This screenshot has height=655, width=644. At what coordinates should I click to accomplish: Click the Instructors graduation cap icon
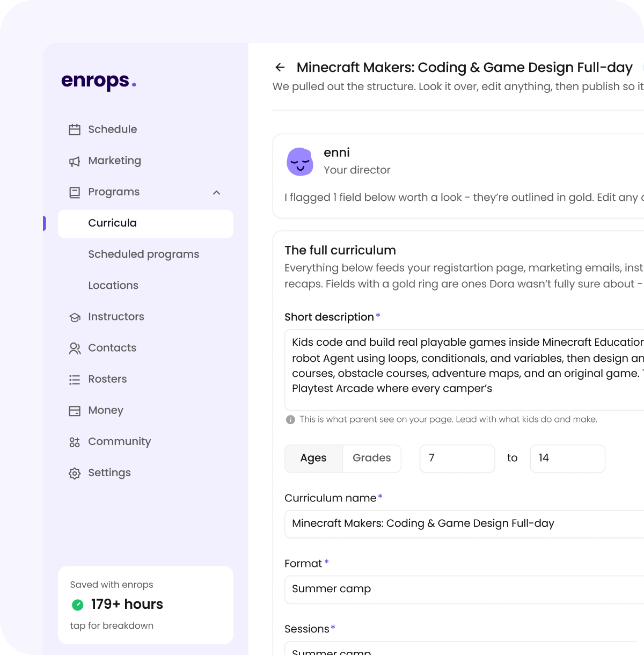75,317
